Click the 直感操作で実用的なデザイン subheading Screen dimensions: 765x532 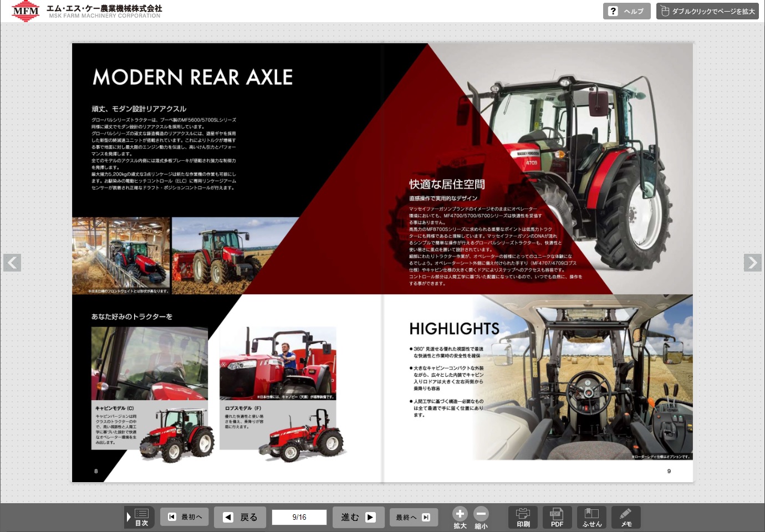point(443,198)
